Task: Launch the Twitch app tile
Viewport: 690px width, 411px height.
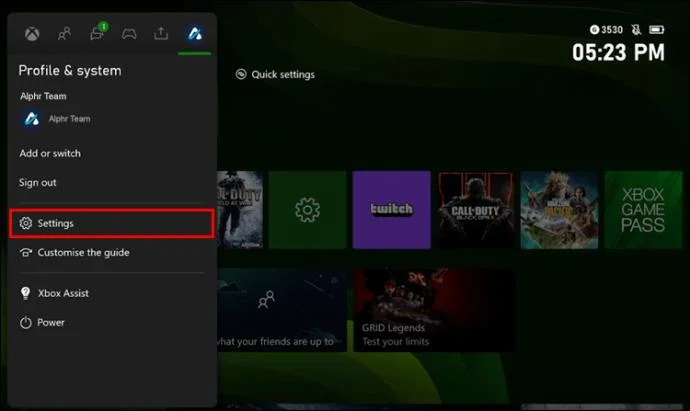Action: pos(392,210)
